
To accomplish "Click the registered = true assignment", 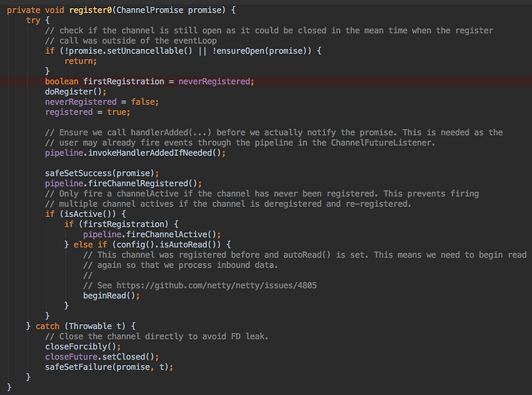I will [x=87, y=112].
